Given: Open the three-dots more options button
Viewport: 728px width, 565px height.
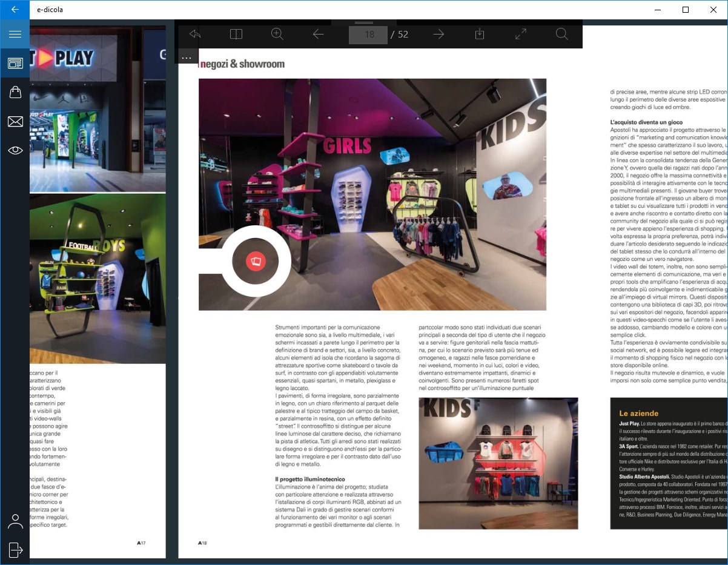Looking at the screenshot, I should click(187, 56).
